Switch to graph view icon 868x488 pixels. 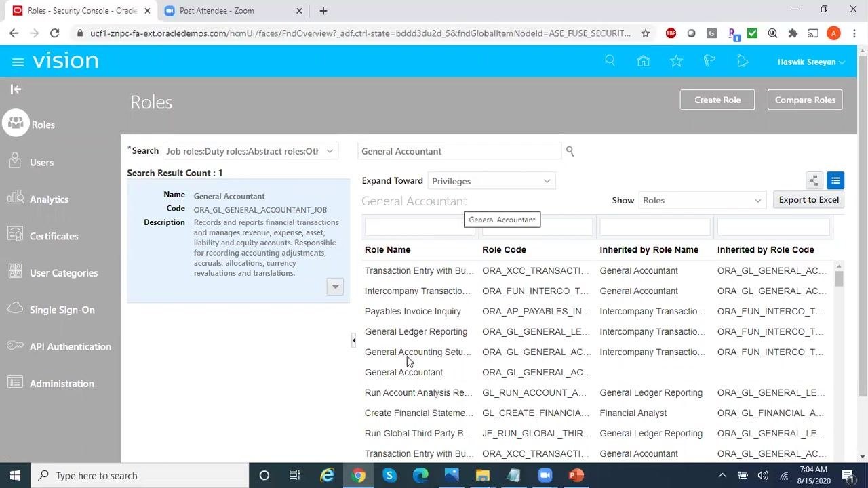pos(814,180)
